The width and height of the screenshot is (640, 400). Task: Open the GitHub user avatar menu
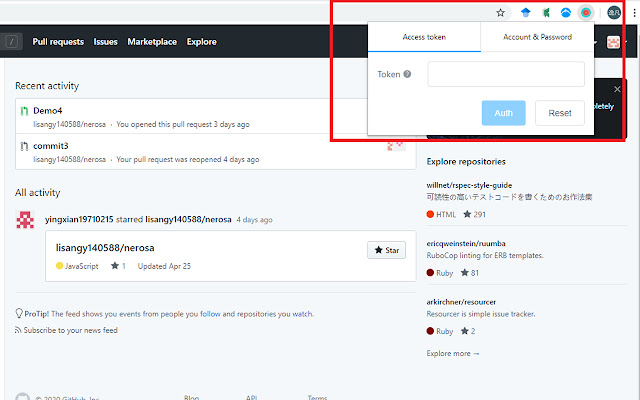click(613, 42)
